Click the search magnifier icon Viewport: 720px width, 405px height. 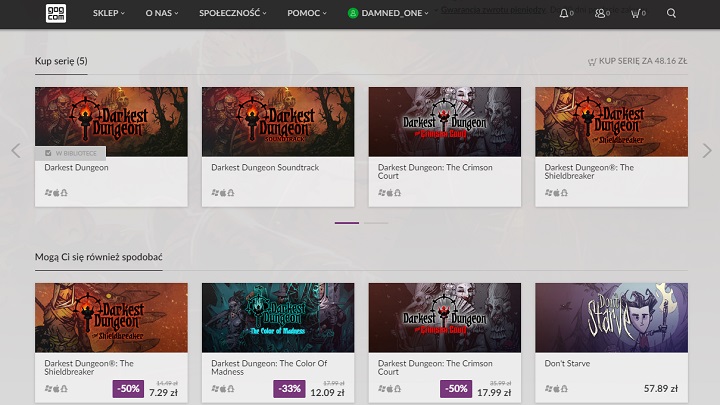click(671, 13)
